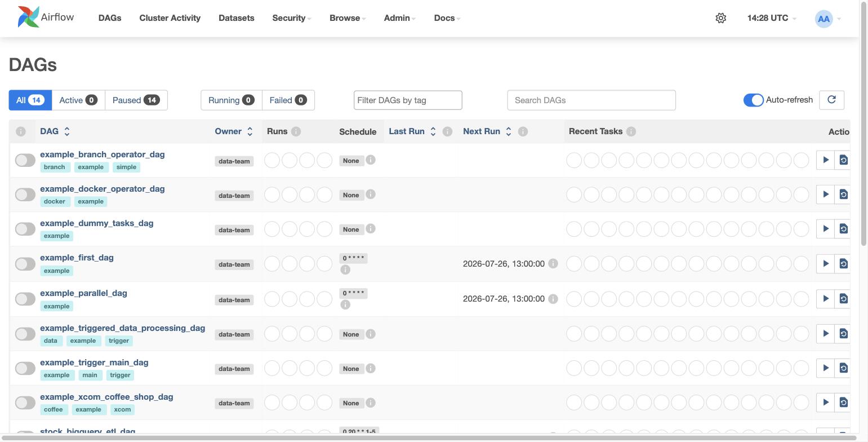Click schedule info icon for example_branch_operator_dag
The image size is (868, 442).
(371, 160)
